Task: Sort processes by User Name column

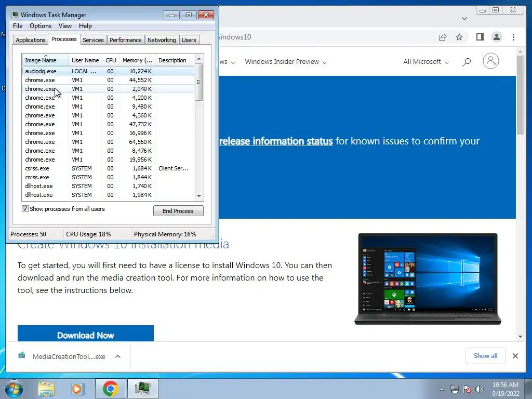Action: (x=85, y=60)
